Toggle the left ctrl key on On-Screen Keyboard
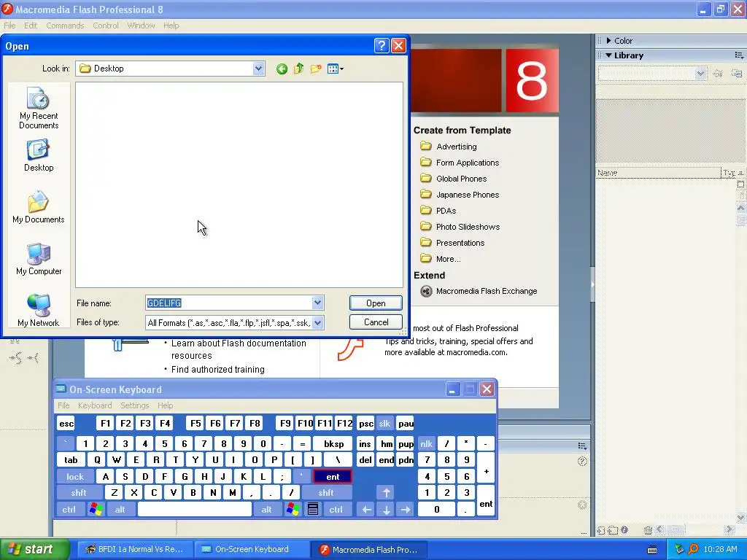 click(x=69, y=510)
